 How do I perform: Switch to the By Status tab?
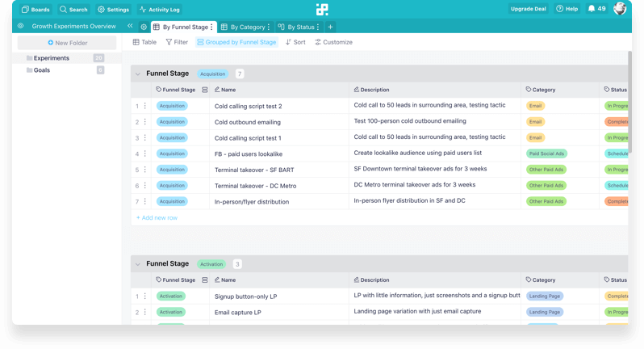click(x=299, y=27)
